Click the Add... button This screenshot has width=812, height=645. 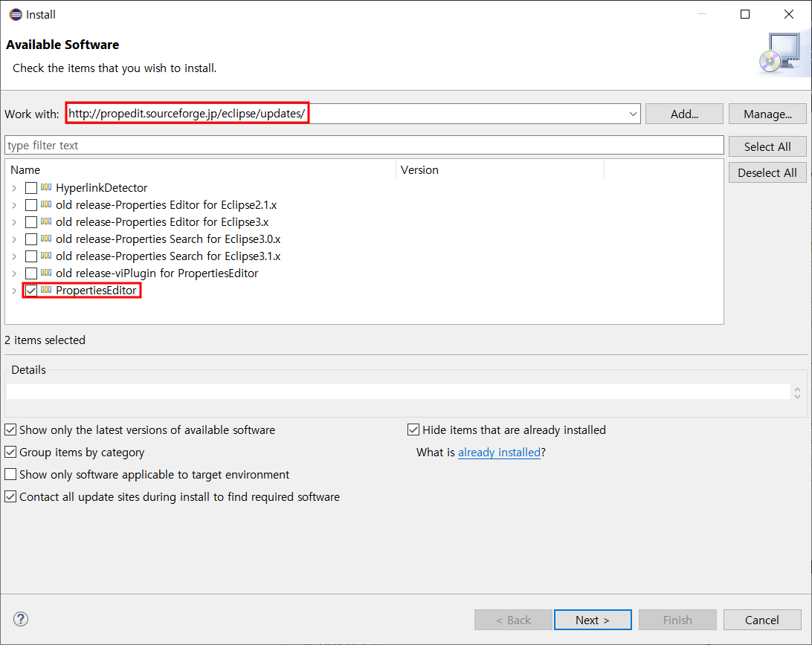(x=684, y=114)
